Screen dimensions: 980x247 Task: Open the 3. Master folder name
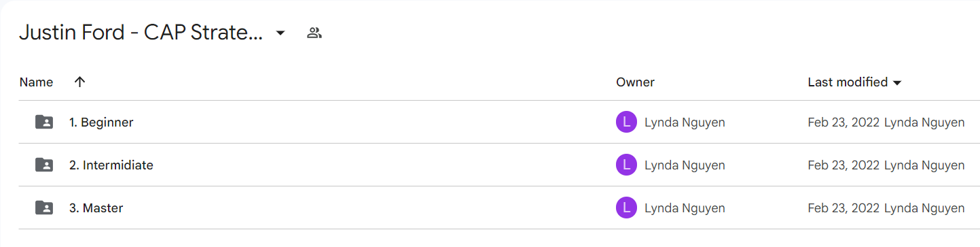pyautogui.click(x=96, y=208)
